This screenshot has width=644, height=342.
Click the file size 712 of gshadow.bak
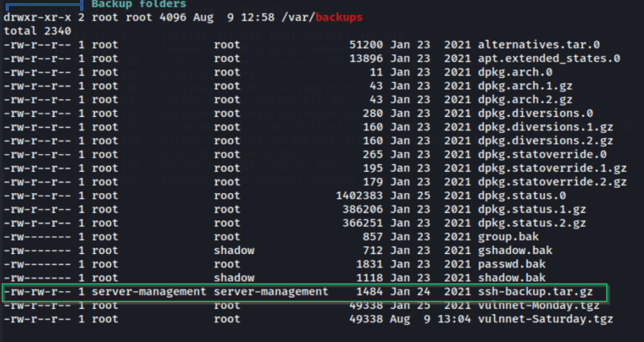pyautogui.click(x=373, y=250)
